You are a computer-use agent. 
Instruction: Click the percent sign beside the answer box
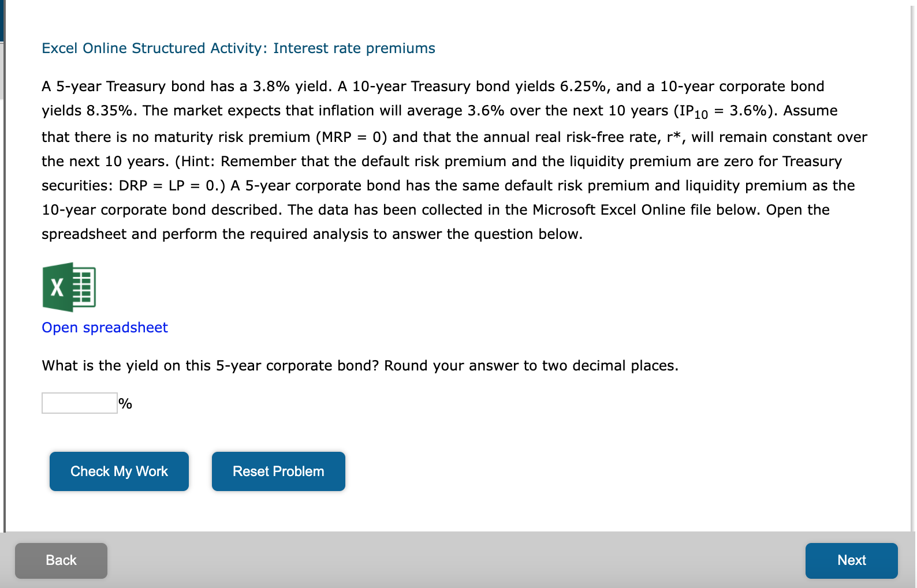125,403
